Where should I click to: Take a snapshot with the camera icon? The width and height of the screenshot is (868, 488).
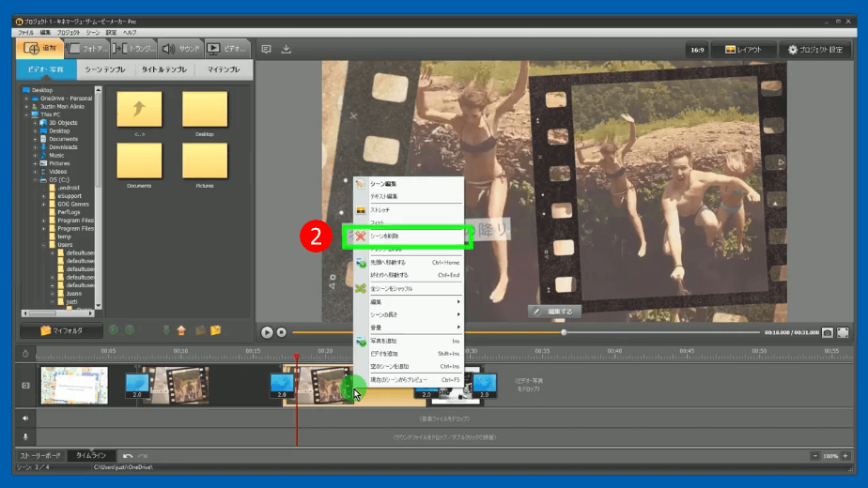pos(828,332)
